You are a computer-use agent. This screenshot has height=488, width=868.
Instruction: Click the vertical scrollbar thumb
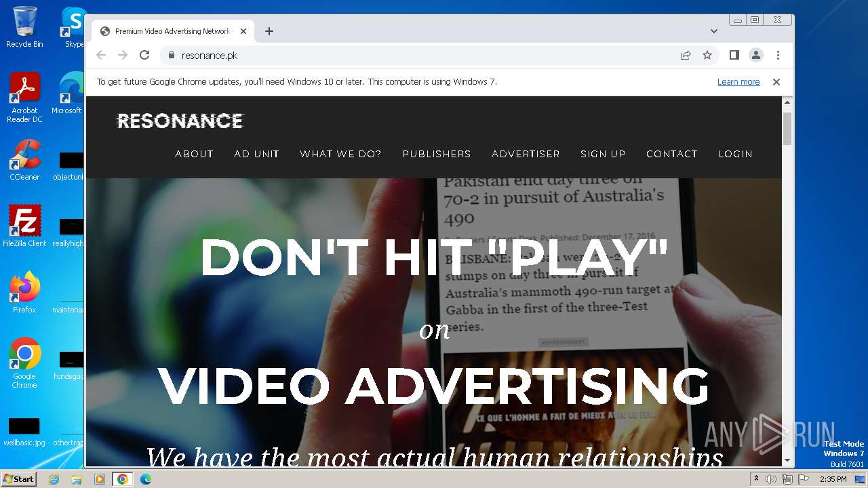pyautogui.click(x=787, y=129)
